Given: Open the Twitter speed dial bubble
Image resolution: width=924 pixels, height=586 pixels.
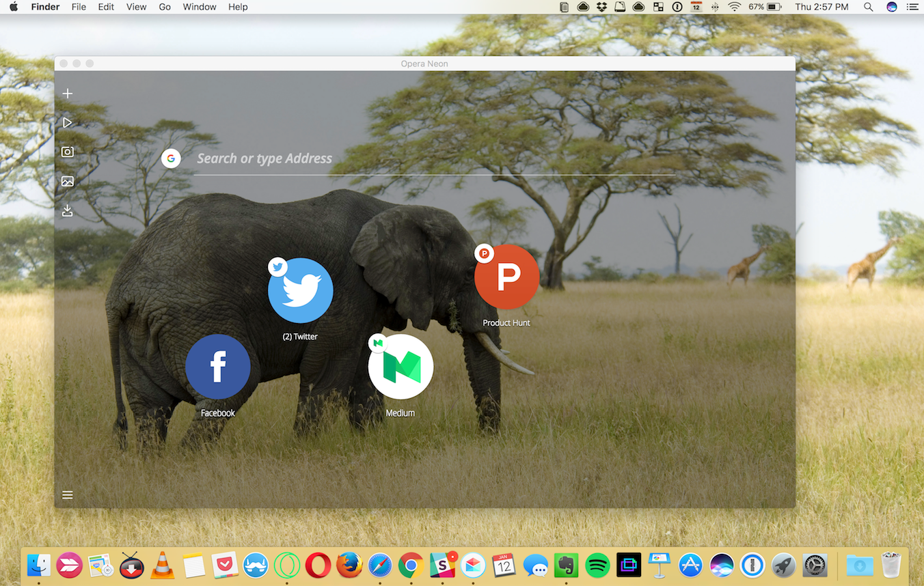Looking at the screenshot, I should click(300, 290).
